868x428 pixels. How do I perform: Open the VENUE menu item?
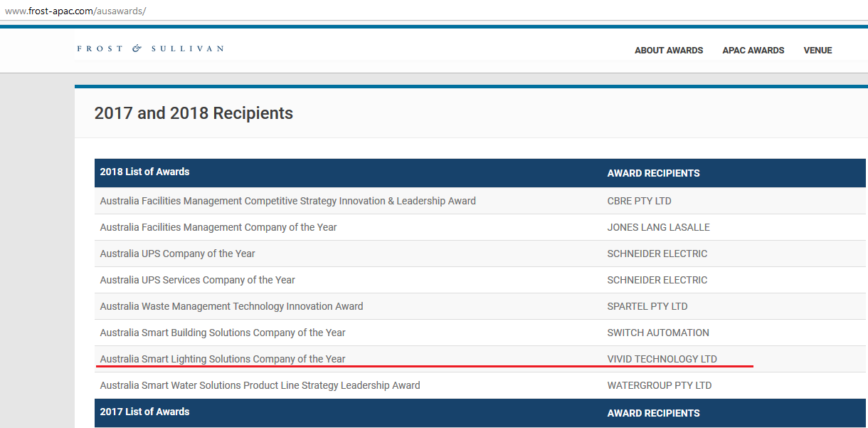[x=817, y=51]
